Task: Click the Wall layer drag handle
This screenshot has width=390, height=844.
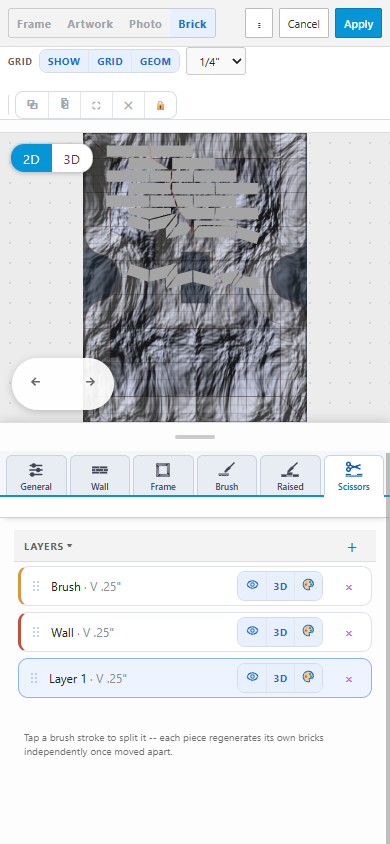Action: click(x=36, y=632)
